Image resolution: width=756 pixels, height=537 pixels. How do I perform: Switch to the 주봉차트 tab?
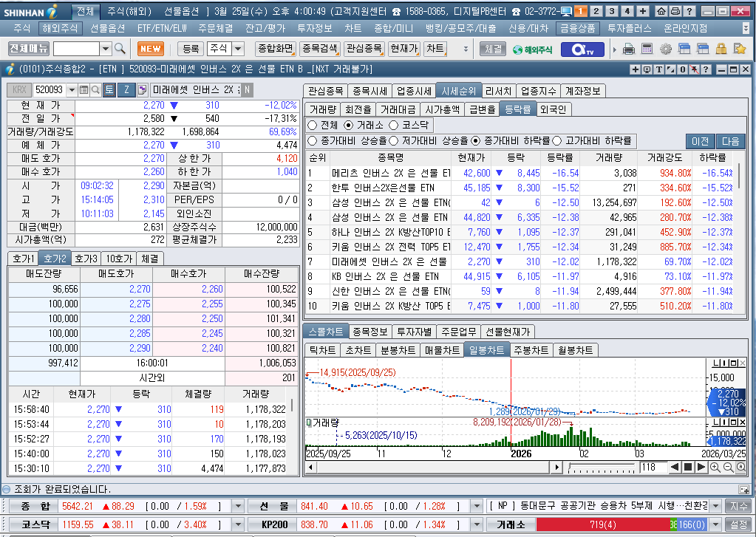click(531, 350)
